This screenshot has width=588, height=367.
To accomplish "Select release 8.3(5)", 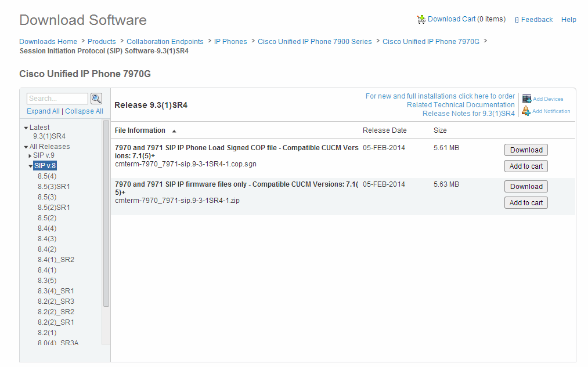I will click(47, 281).
